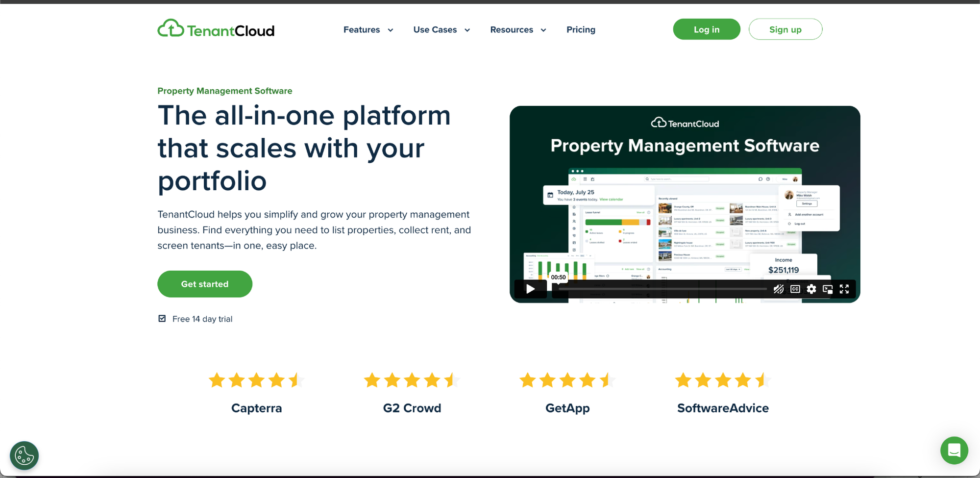Image resolution: width=980 pixels, height=478 pixels.
Task: Click the Log in button
Action: click(707, 29)
